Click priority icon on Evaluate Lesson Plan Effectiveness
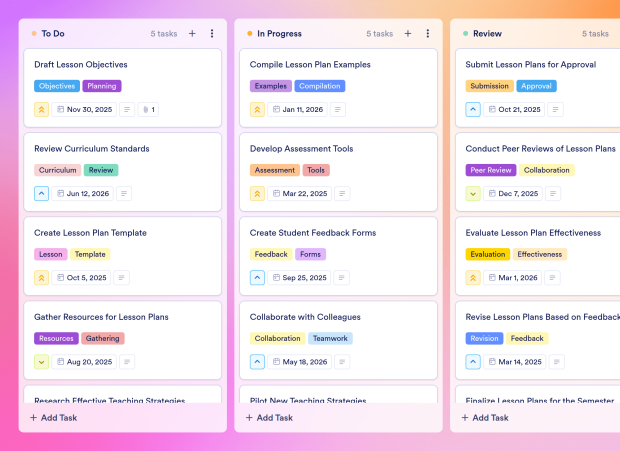This screenshot has height=451, width=620. coord(473,278)
